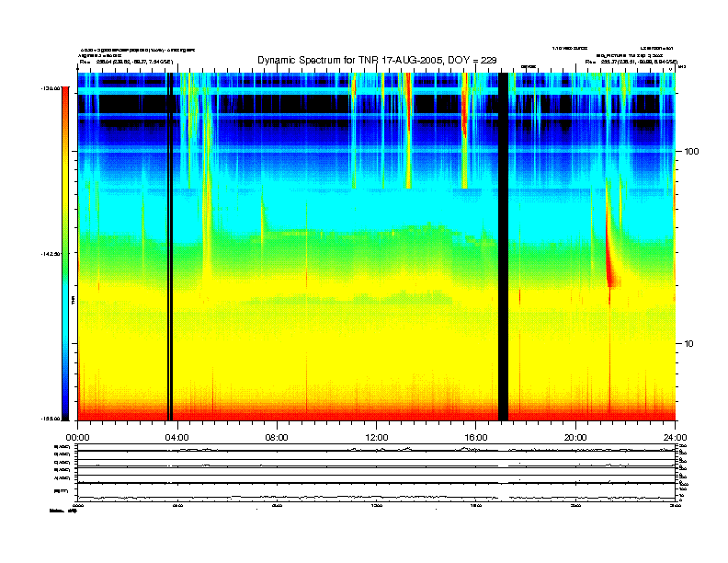Click the 12:00 time axis label
Viewport: 728px width, 563px height.
click(377, 438)
